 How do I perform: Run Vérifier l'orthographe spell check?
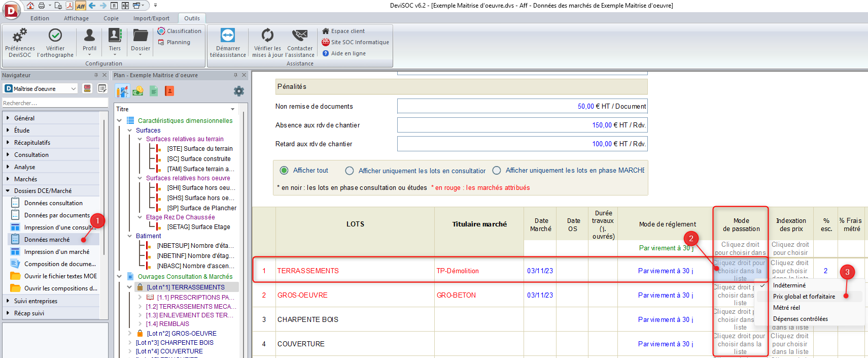coord(55,43)
